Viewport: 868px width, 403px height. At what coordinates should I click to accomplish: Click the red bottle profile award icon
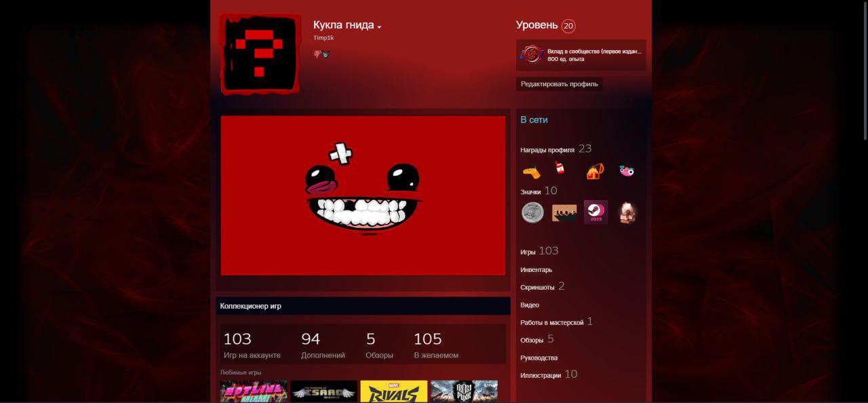click(x=559, y=168)
